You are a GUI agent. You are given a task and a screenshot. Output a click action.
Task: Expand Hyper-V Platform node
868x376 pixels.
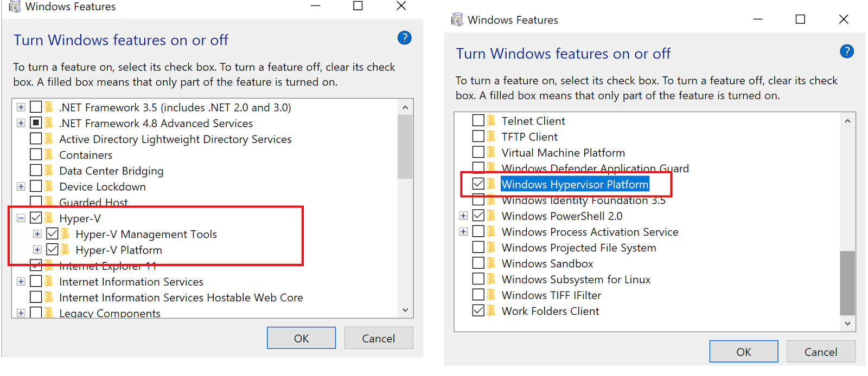pyautogui.click(x=37, y=250)
